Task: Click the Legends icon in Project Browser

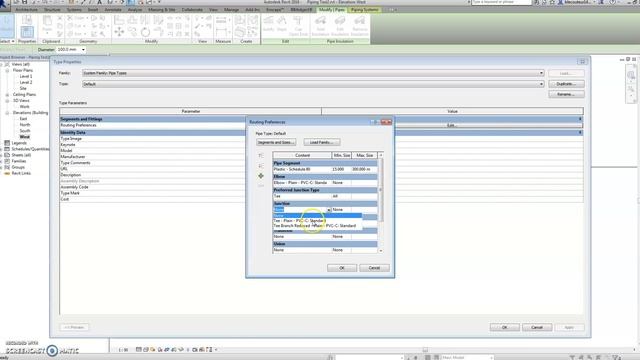Action: click(7, 143)
